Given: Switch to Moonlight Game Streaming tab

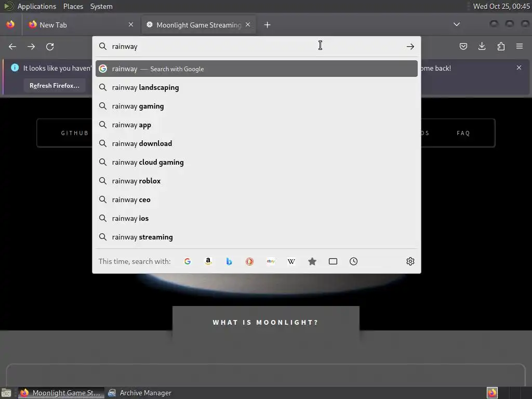Looking at the screenshot, I should tap(198, 25).
